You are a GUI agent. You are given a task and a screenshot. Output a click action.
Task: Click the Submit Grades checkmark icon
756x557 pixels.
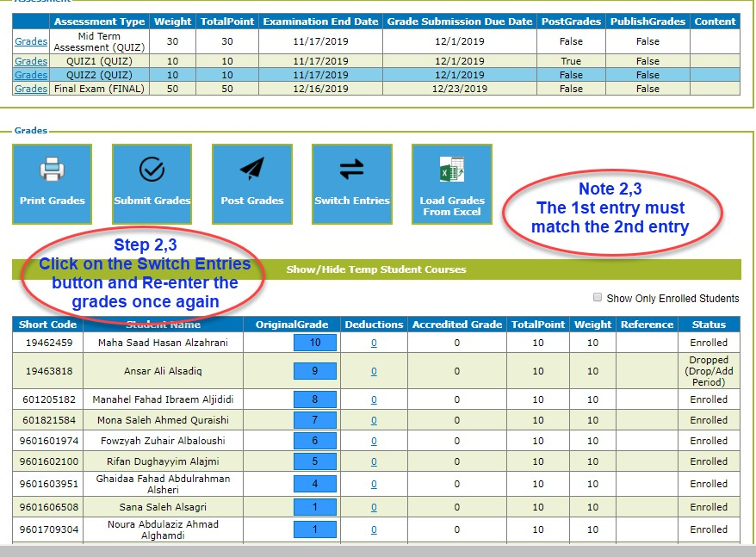(152, 170)
